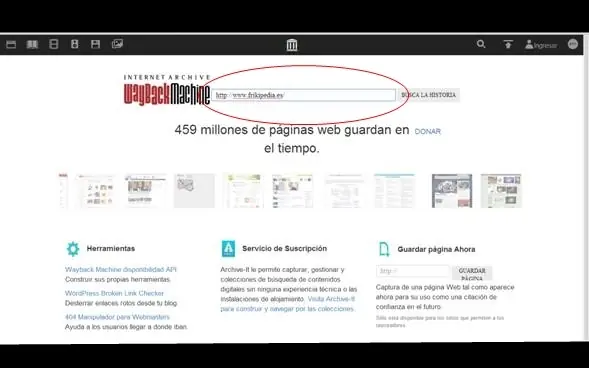Click the GUARDAR PÁGINA button
This screenshot has height=368, width=589.
472,274
